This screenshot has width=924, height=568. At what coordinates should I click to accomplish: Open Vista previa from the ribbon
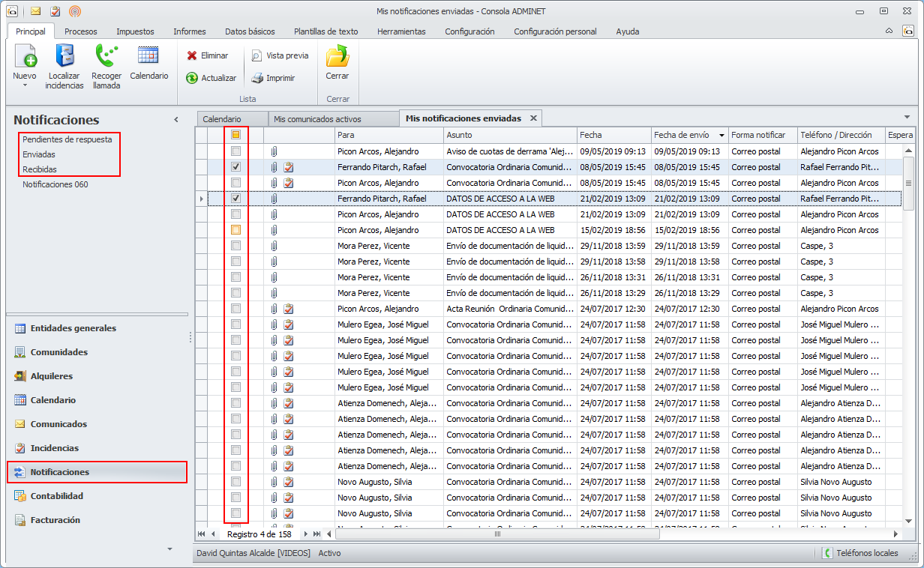point(256,55)
